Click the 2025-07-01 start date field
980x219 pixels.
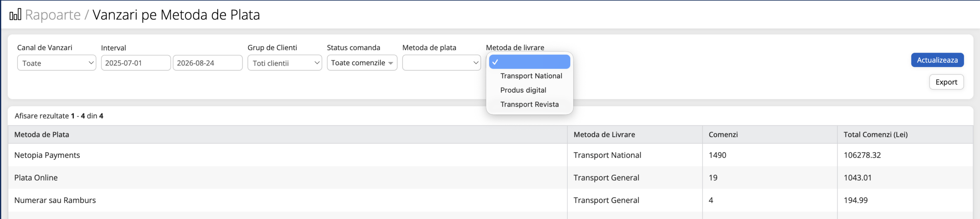point(136,63)
